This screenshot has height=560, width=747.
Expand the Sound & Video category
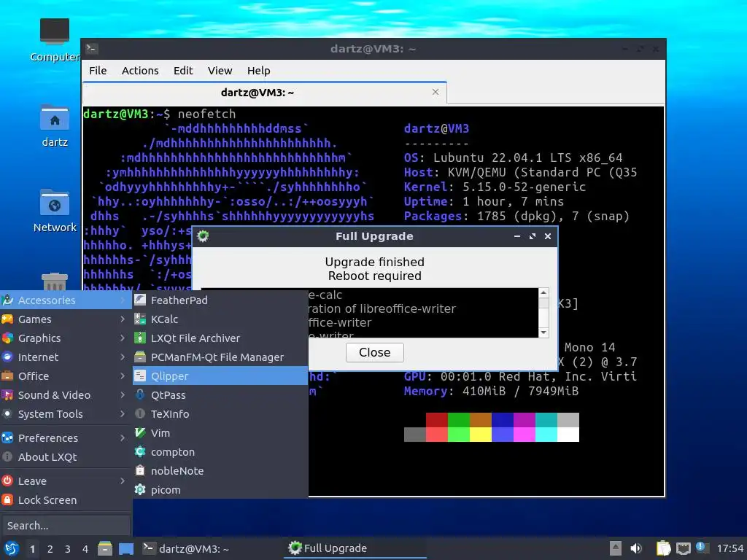66,394
